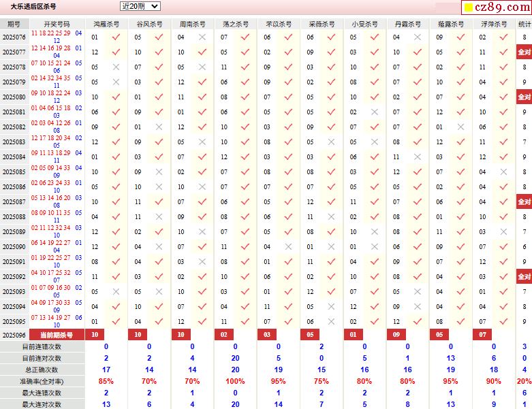Click the gray X in row 2025083 采薇杀号
The height and width of the screenshot is (409, 532).
pyautogui.click(x=332, y=142)
